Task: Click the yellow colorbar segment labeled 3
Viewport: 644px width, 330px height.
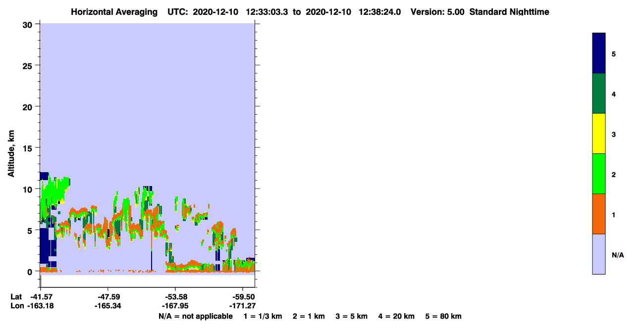Action: tap(599, 134)
